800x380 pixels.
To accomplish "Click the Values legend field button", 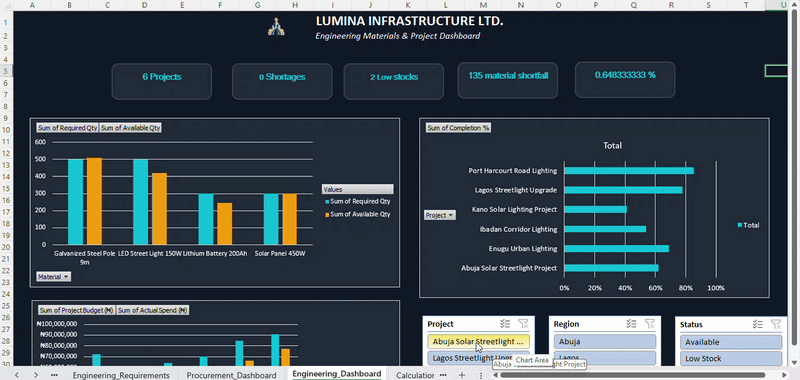I will (358, 189).
